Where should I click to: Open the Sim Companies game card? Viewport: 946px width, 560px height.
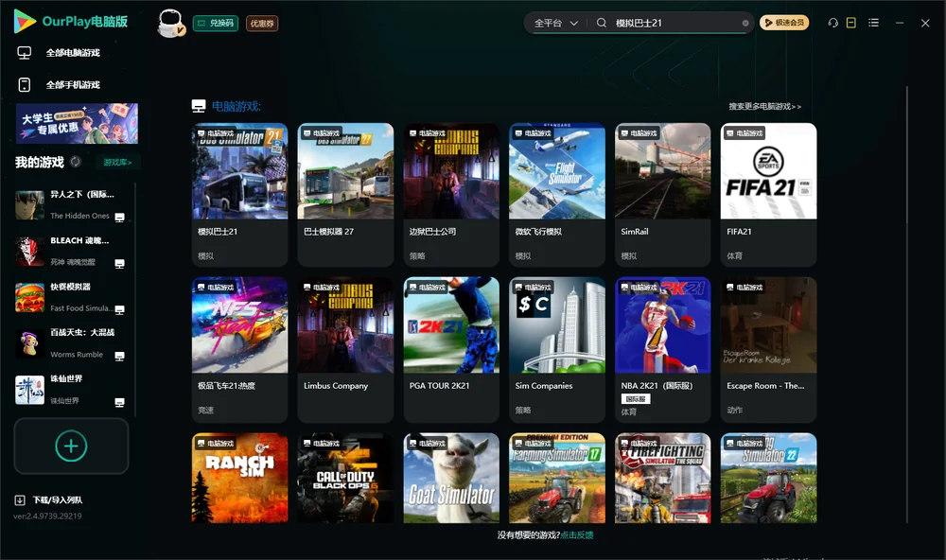(557, 349)
